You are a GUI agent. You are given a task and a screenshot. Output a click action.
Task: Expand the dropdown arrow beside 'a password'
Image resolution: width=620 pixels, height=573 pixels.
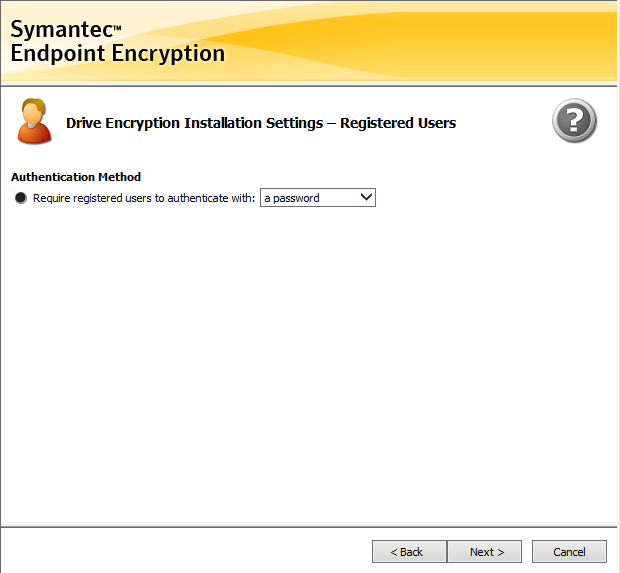tap(366, 198)
